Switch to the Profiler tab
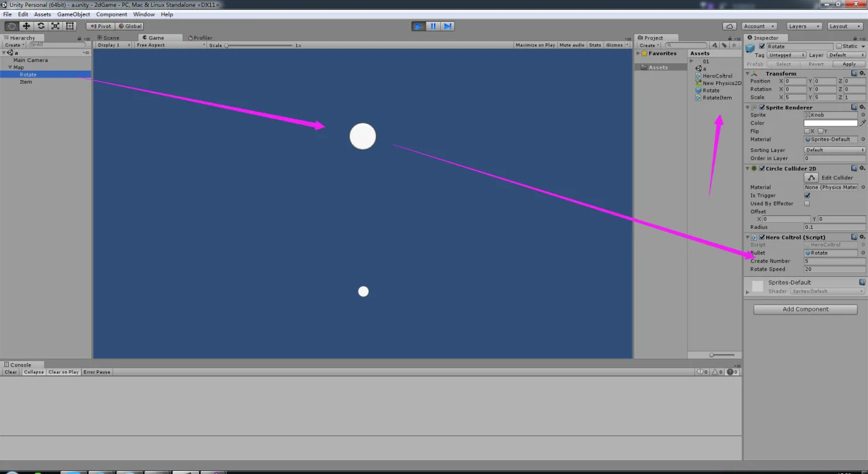This screenshot has height=474, width=868. click(200, 38)
